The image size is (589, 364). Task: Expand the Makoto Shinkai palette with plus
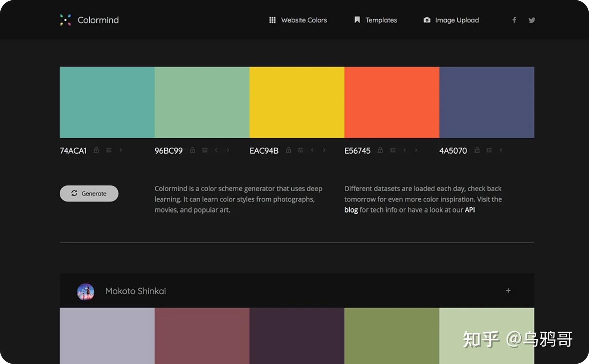tap(508, 291)
